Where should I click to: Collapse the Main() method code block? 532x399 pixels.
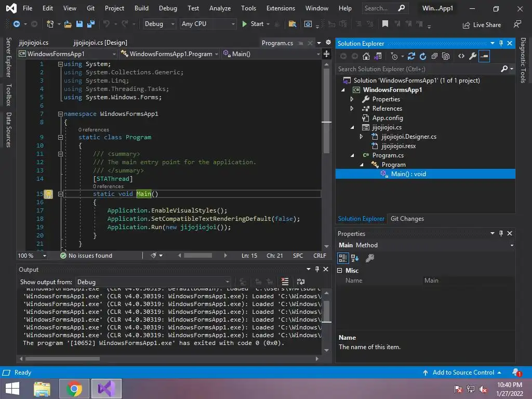(60, 194)
